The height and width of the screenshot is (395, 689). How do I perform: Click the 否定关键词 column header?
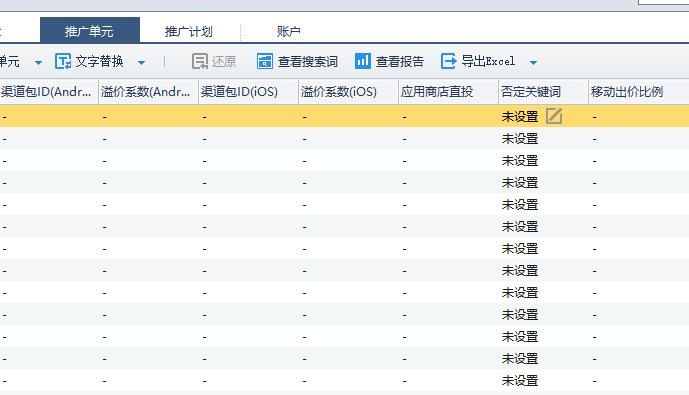544,92
